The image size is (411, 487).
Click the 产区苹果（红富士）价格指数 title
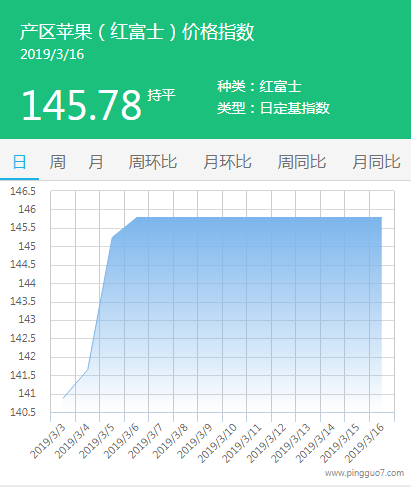tap(137, 32)
